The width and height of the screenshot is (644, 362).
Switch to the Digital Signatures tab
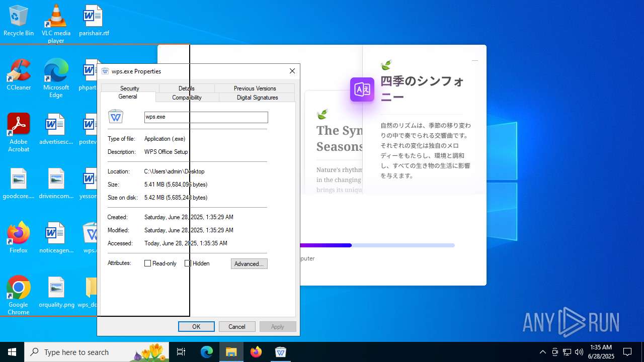[257, 98]
